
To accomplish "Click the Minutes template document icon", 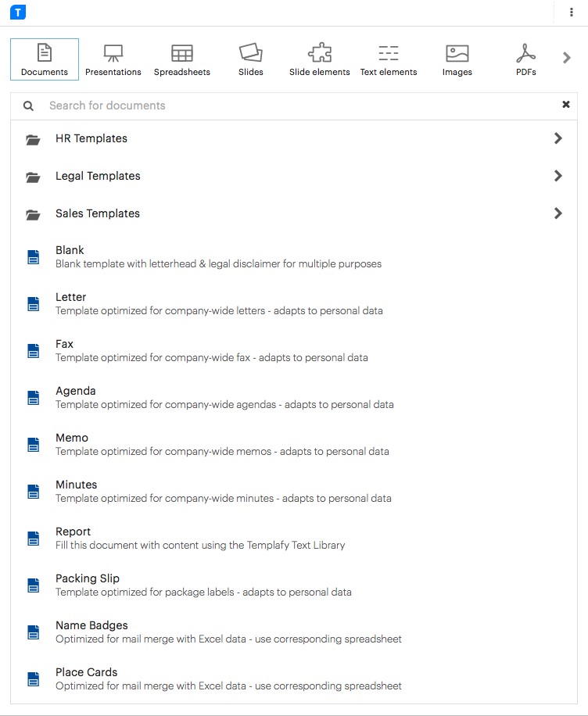I will click(34, 492).
